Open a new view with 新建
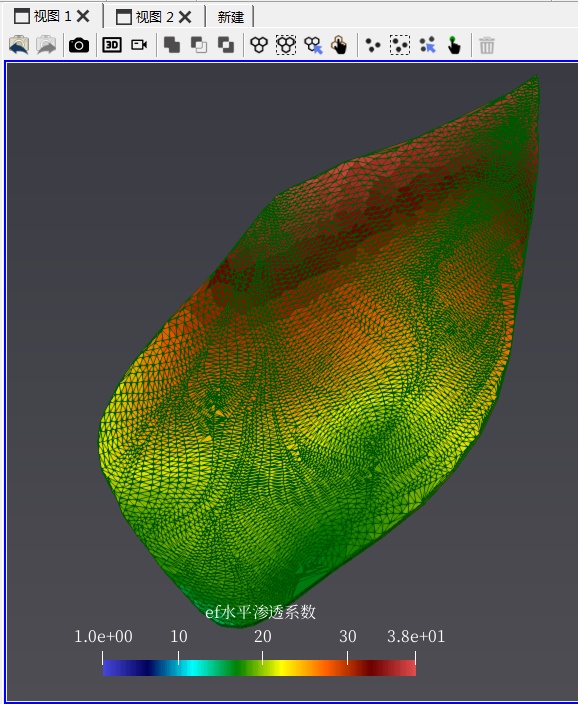The height and width of the screenshot is (704, 578). point(230,17)
